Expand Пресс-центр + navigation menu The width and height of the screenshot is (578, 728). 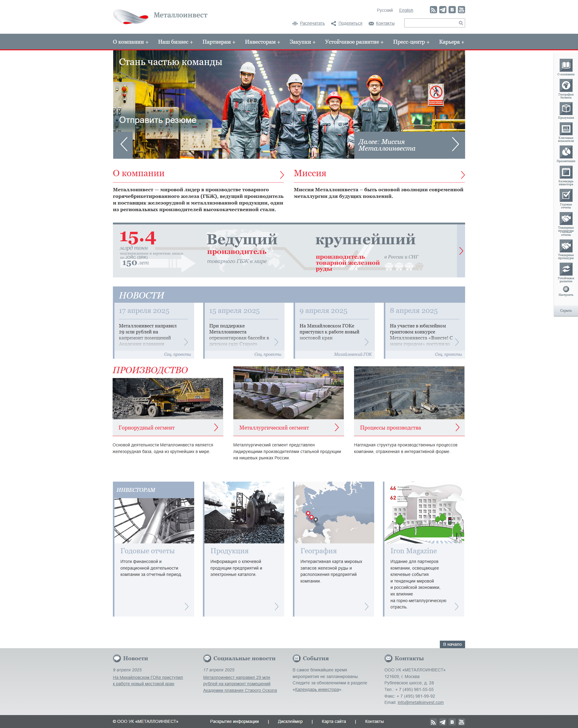click(411, 42)
